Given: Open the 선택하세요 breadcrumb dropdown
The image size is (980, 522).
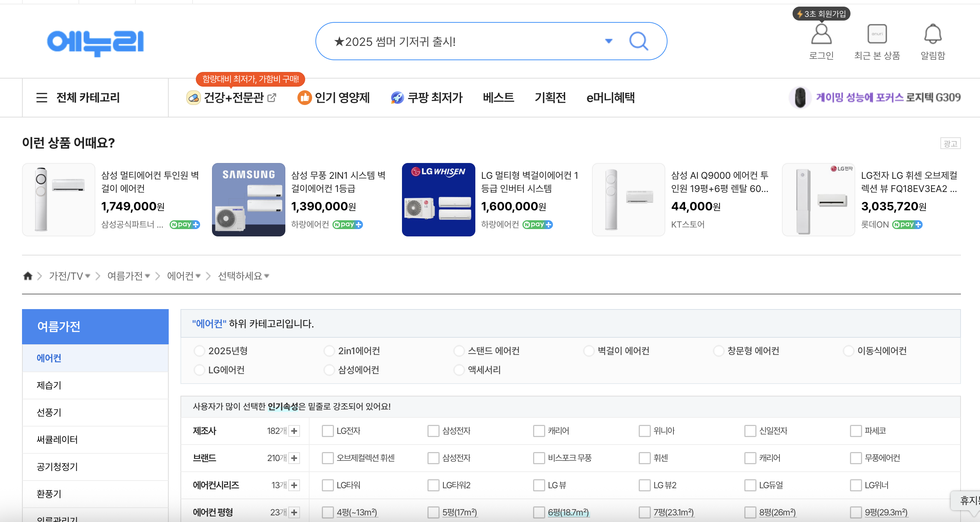Looking at the screenshot, I should (267, 276).
